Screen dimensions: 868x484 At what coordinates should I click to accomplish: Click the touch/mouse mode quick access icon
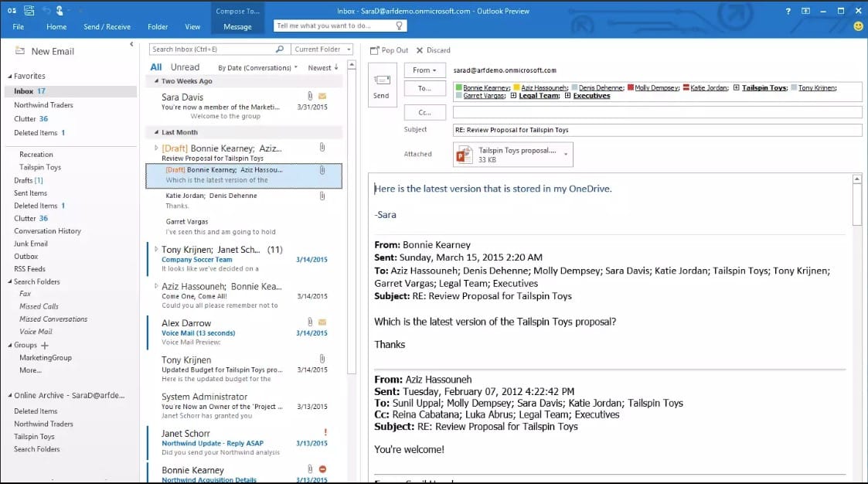pos(60,11)
